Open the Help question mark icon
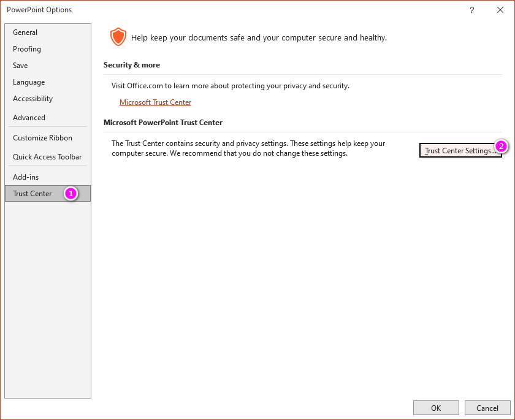515x420 pixels. [x=471, y=10]
